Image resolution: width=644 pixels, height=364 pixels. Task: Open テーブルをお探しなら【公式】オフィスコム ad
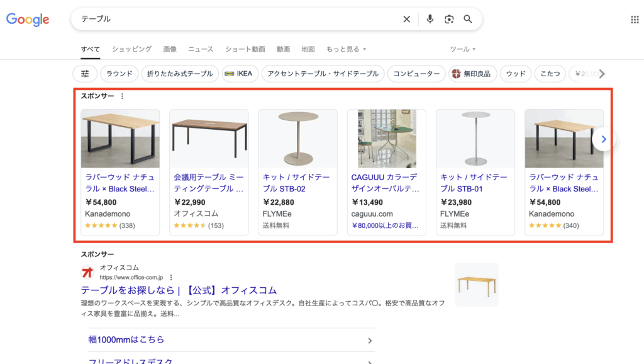point(179,290)
